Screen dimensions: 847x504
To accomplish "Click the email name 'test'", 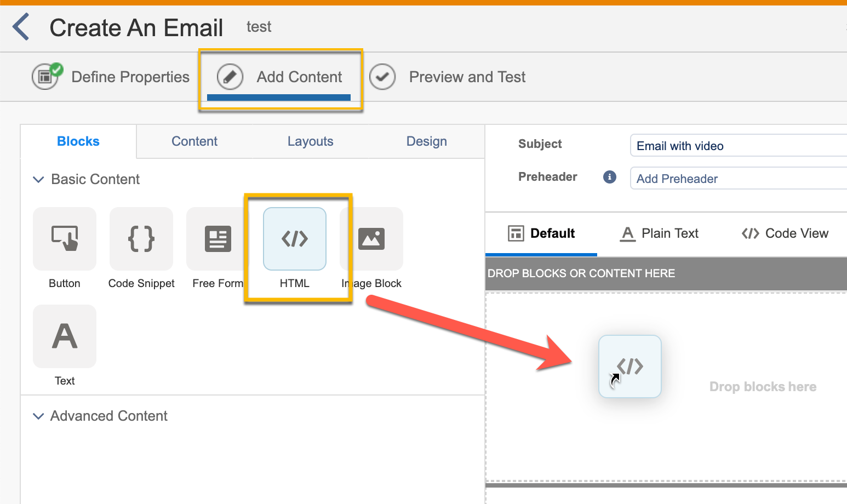I will coord(259,27).
